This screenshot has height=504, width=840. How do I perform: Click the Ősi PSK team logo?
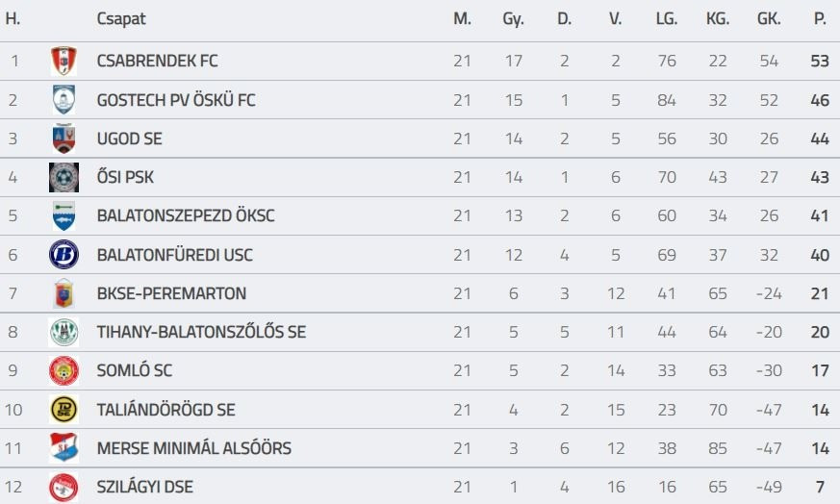(x=64, y=178)
